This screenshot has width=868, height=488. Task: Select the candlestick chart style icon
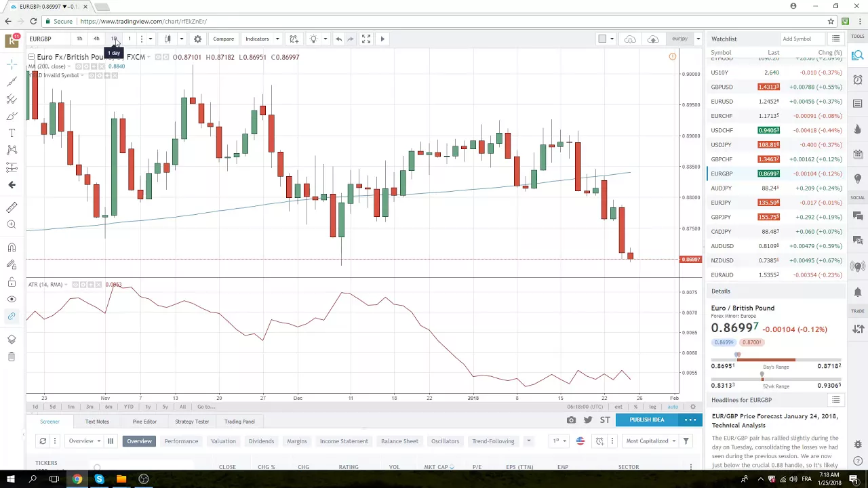(x=167, y=39)
